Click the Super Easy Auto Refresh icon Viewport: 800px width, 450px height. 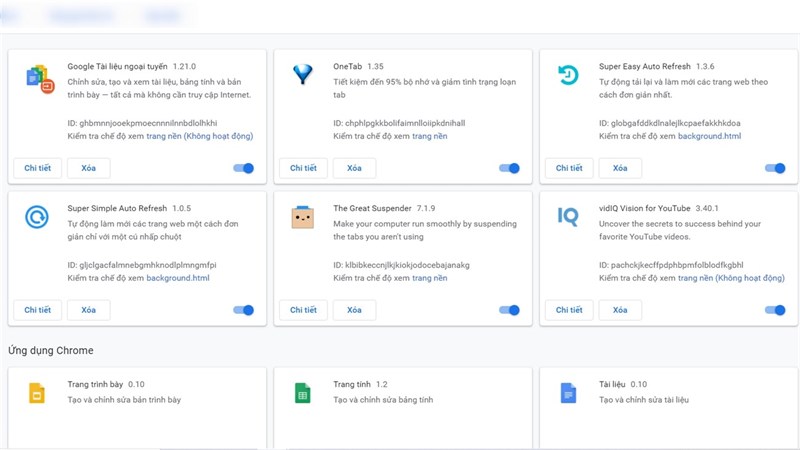click(x=568, y=75)
